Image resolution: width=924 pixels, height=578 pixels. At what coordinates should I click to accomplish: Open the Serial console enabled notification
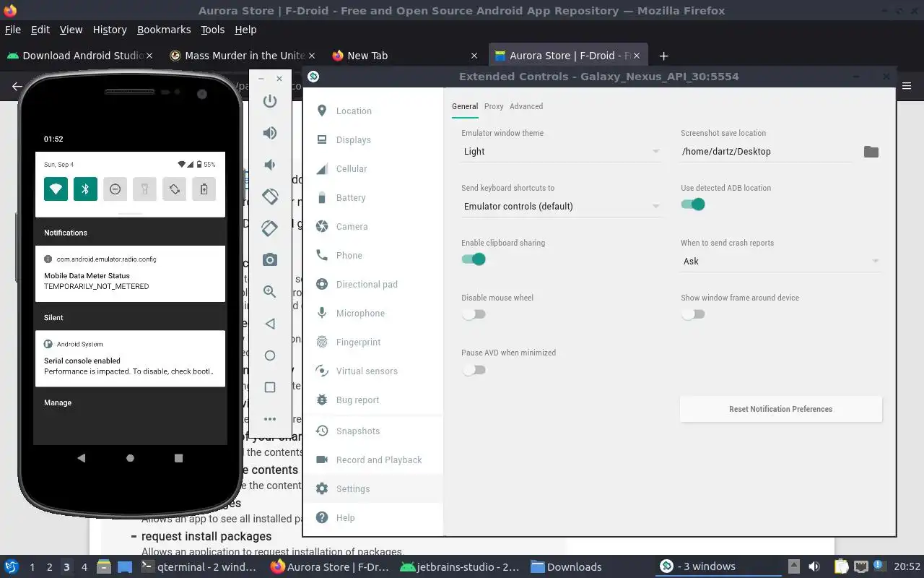click(x=131, y=358)
